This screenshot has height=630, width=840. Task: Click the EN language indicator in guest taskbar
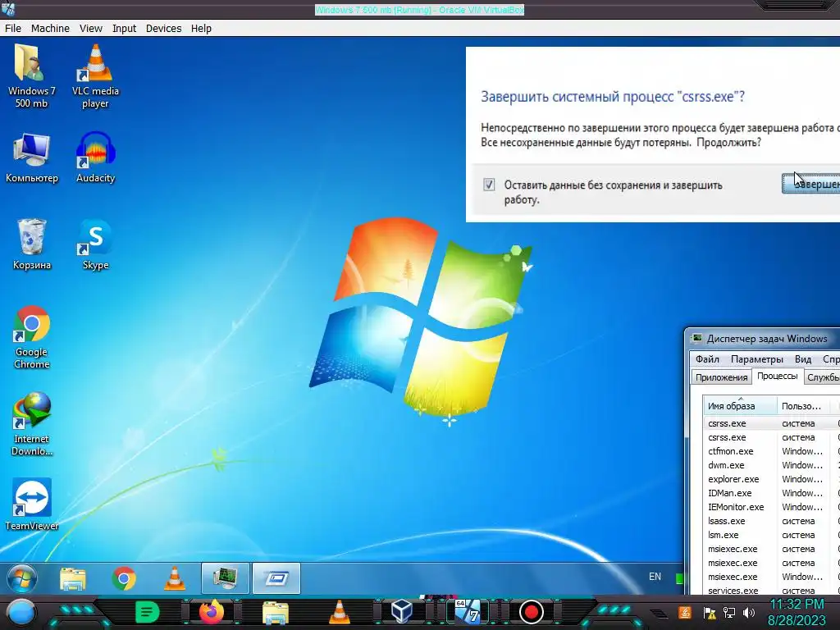pos(655,577)
